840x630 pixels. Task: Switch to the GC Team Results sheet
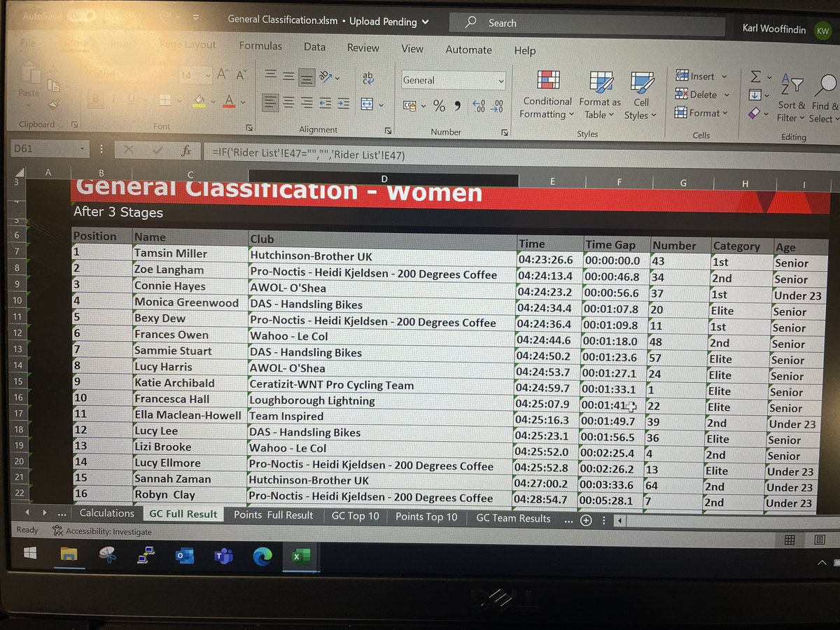(x=513, y=519)
